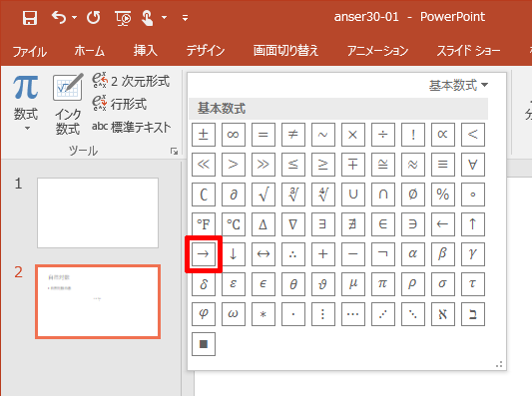Insert the approximately-equal ≈ symbol
This screenshot has height=396, width=532.
point(413,165)
